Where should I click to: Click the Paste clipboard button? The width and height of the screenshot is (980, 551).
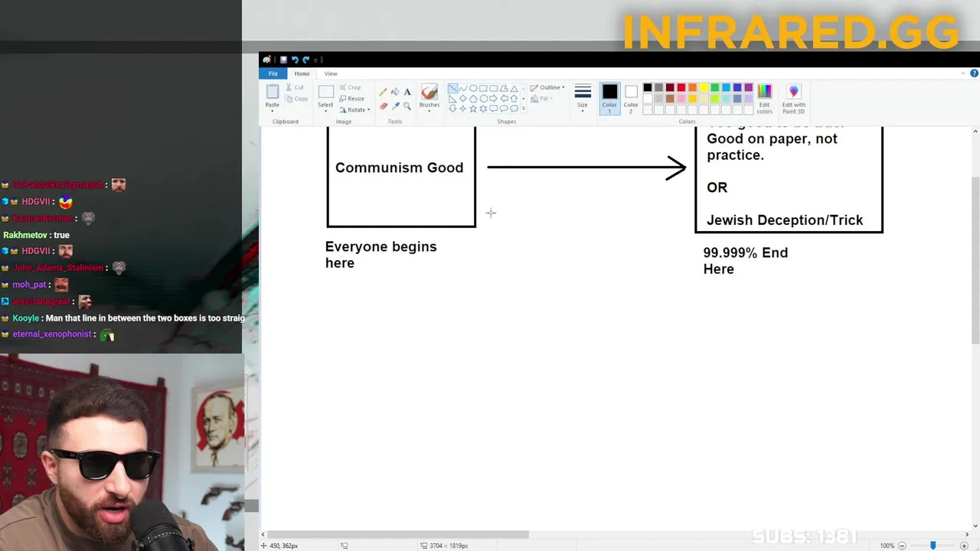tap(273, 92)
